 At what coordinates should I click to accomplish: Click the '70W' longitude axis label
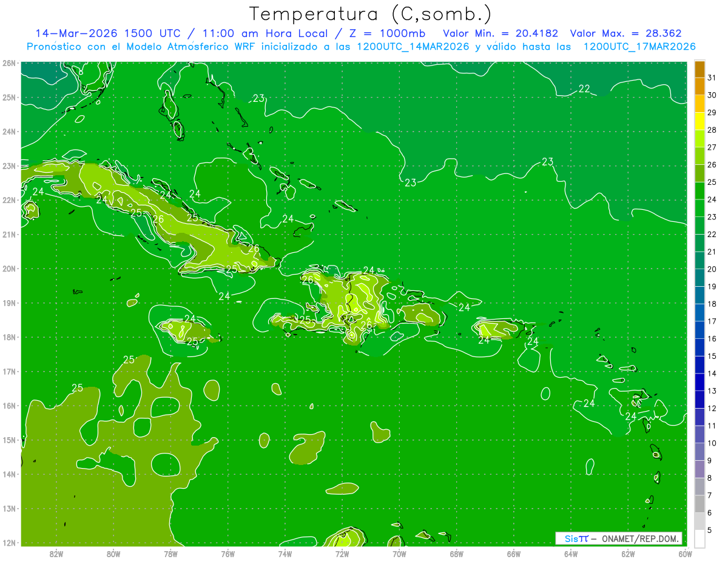click(399, 554)
